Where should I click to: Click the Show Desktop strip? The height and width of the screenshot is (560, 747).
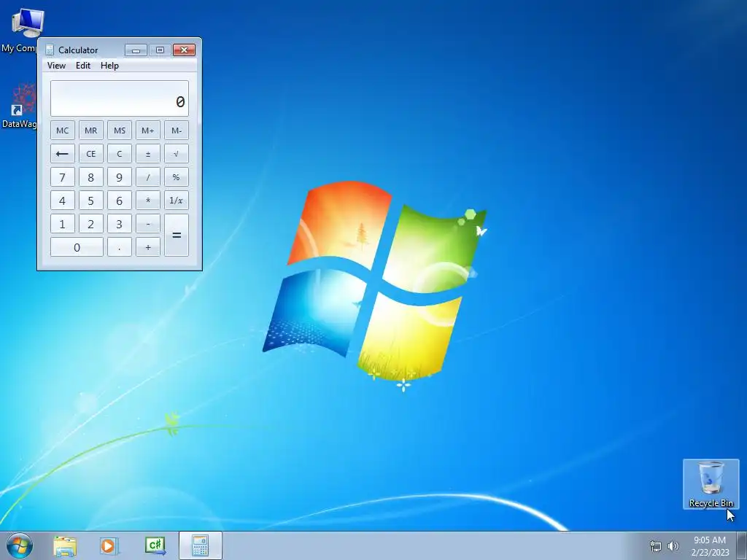742,545
